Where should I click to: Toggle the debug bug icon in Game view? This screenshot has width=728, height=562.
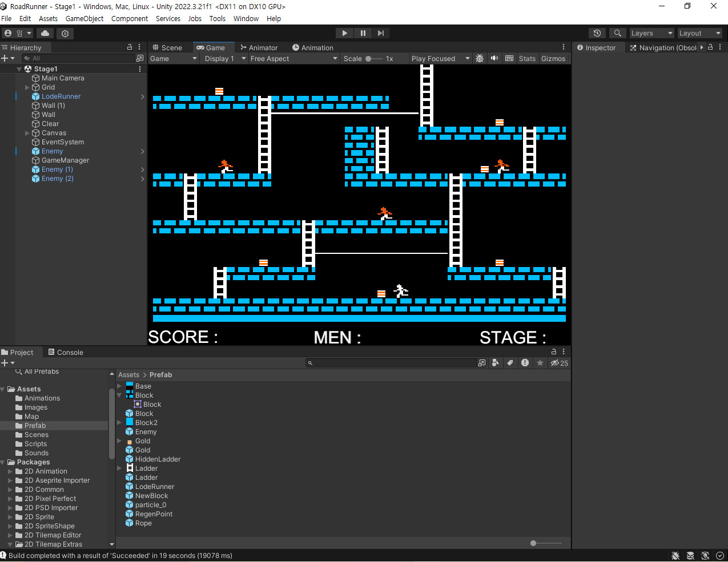click(x=480, y=58)
